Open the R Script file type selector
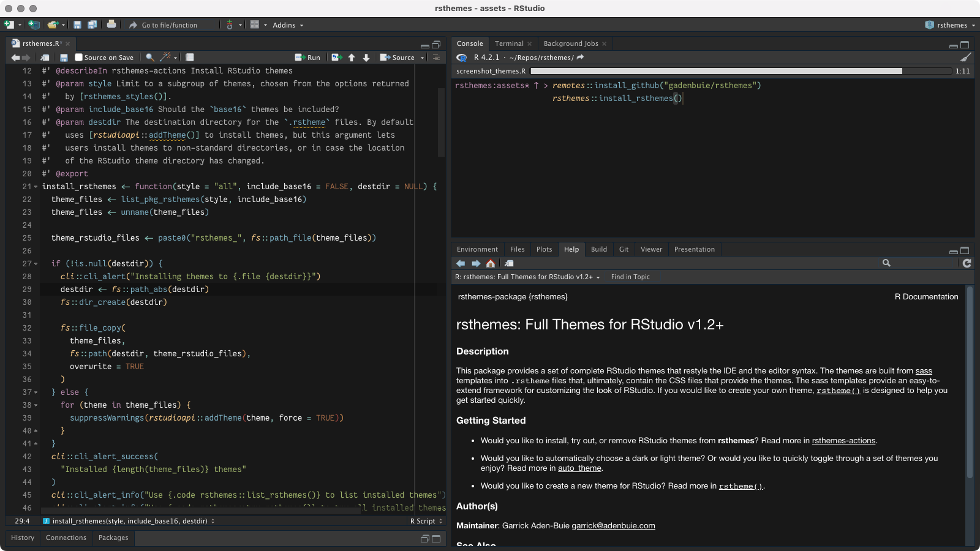The image size is (980, 551). (426, 521)
